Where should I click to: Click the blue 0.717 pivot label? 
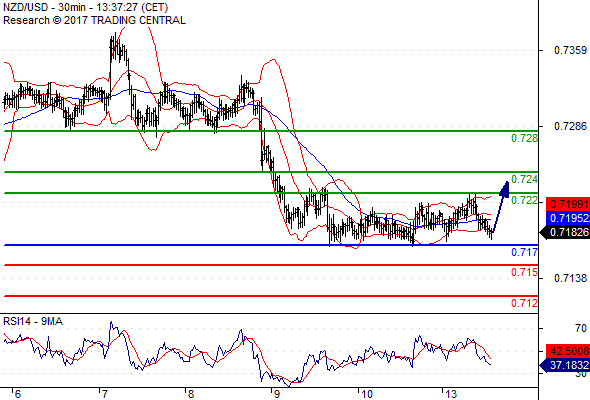pos(524,252)
